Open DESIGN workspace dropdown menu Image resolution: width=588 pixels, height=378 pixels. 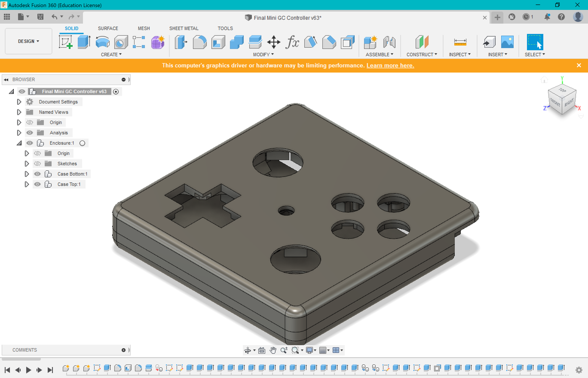pos(28,41)
